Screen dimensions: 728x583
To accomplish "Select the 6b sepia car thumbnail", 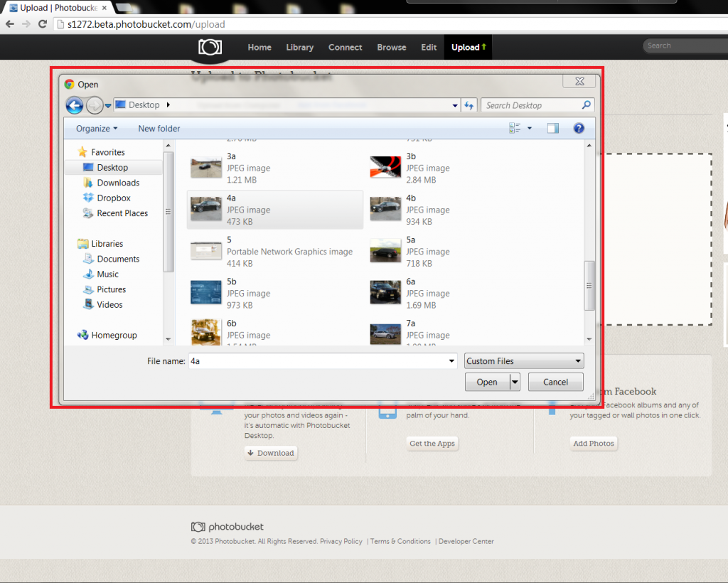I will pos(205,332).
